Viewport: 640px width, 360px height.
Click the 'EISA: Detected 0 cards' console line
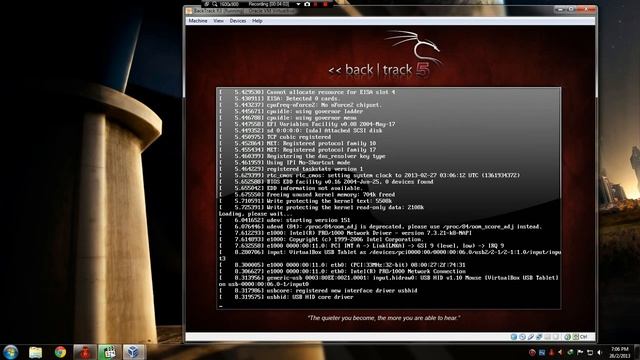[x=279, y=98]
